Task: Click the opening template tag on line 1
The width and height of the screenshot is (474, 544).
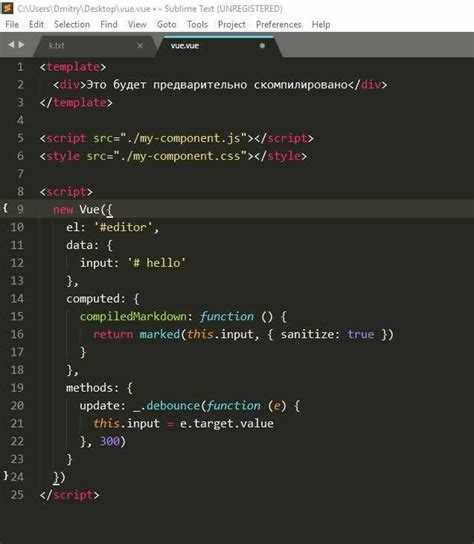Action: click(x=73, y=67)
